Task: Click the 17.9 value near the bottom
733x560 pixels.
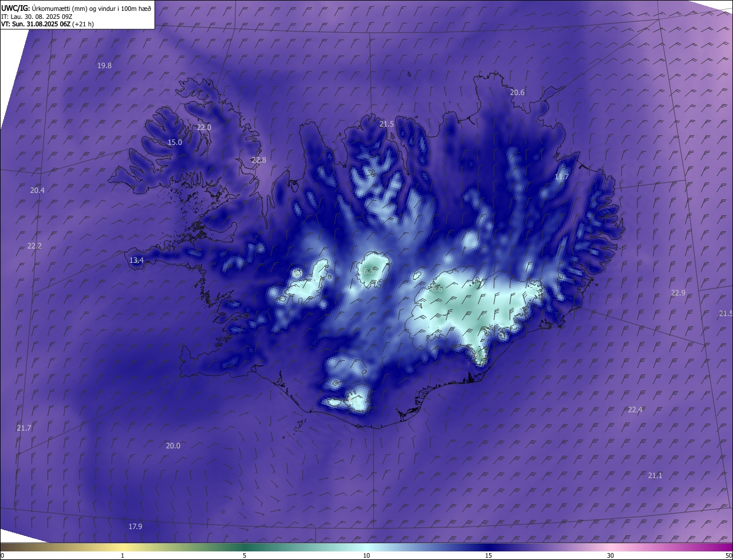Action: pos(135,527)
